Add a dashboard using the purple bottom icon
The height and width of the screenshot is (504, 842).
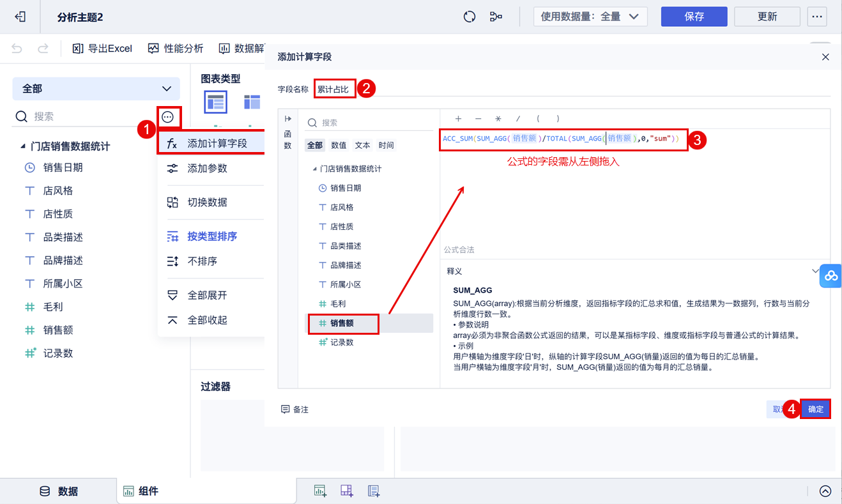click(x=346, y=491)
